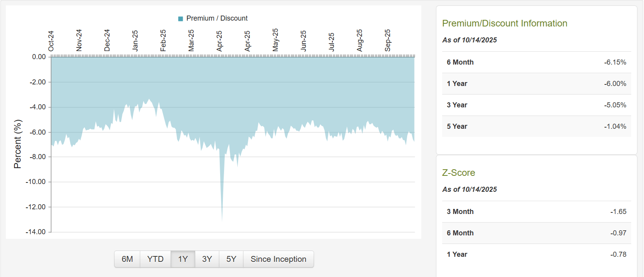This screenshot has width=644, height=277.
Task: Switch to the YTD chart view
Action: 155,259
